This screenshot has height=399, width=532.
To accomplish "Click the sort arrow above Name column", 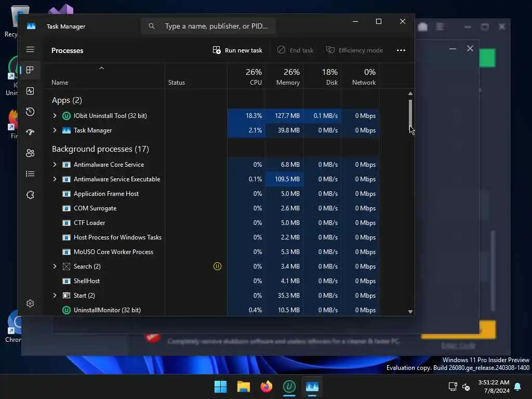I will [x=101, y=68].
